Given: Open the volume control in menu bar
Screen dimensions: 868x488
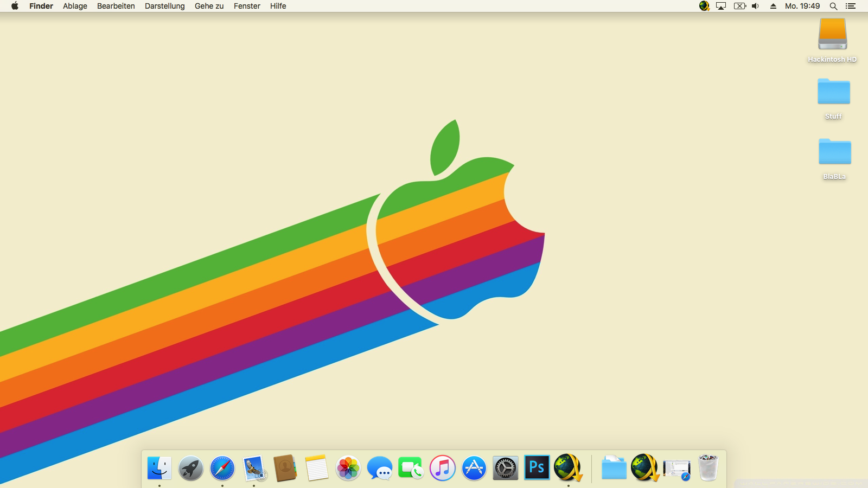Looking at the screenshot, I should click(x=755, y=6).
